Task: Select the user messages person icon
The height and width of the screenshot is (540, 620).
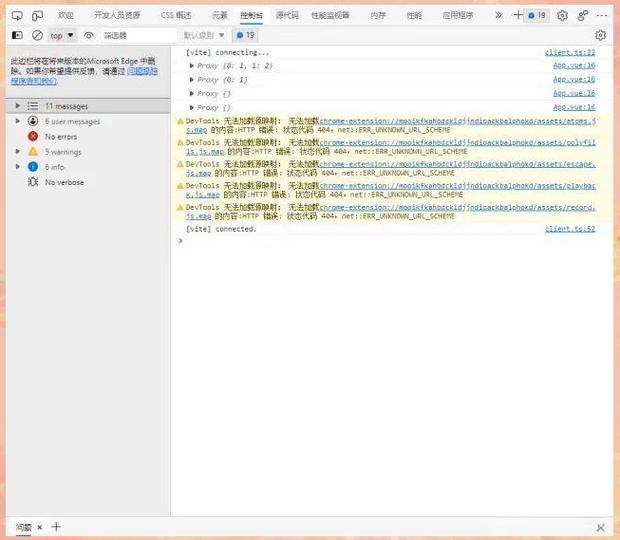Action: pyautogui.click(x=33, y=121)
